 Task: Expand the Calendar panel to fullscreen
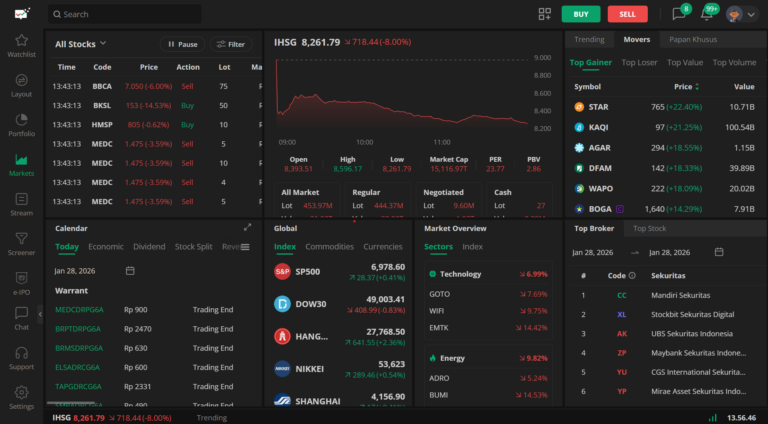[x=247, y=227]
